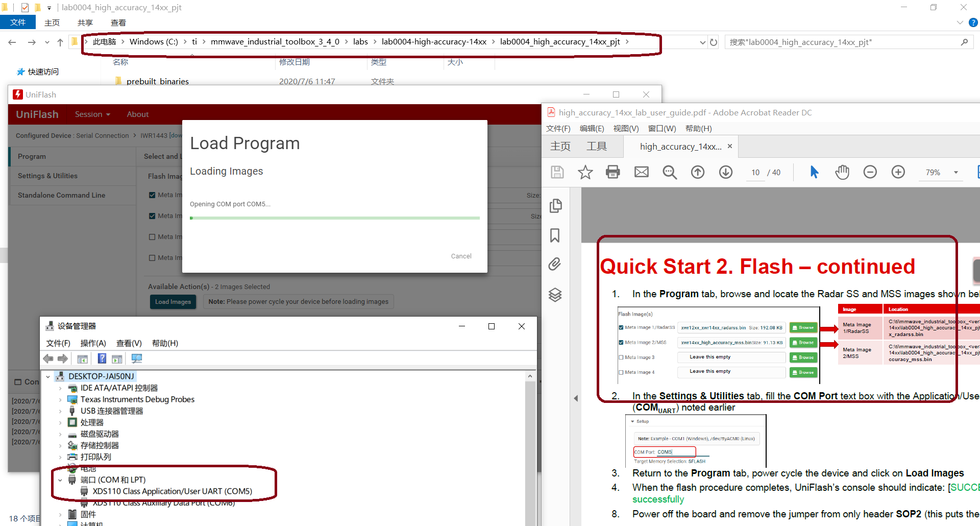Image resolution: width=980 pixels, height=526 pixels.
Task: Uncheck Meta Image 1 checkbox in UniFlash
Action: [x=152, y=195]
